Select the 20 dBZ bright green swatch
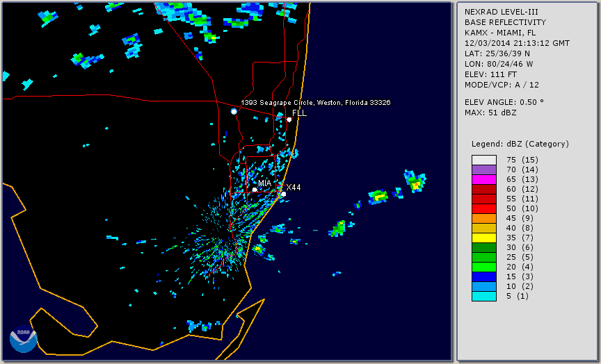 click(484, 267)
